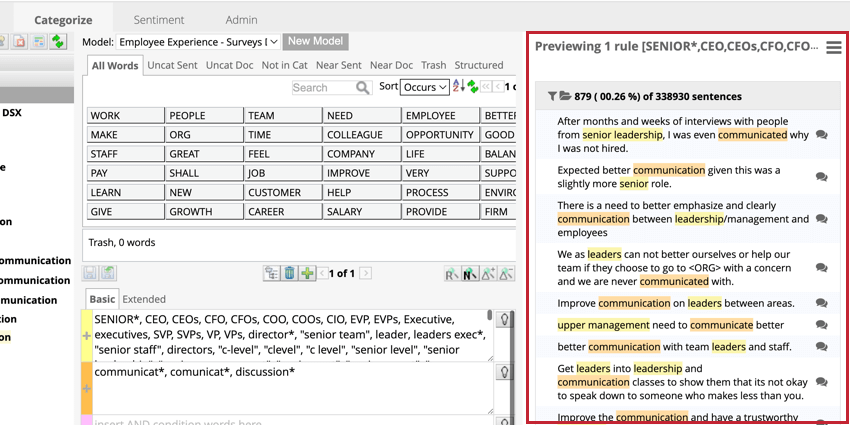Open the Model dropdown for Employee Experience

pos(198,42)
